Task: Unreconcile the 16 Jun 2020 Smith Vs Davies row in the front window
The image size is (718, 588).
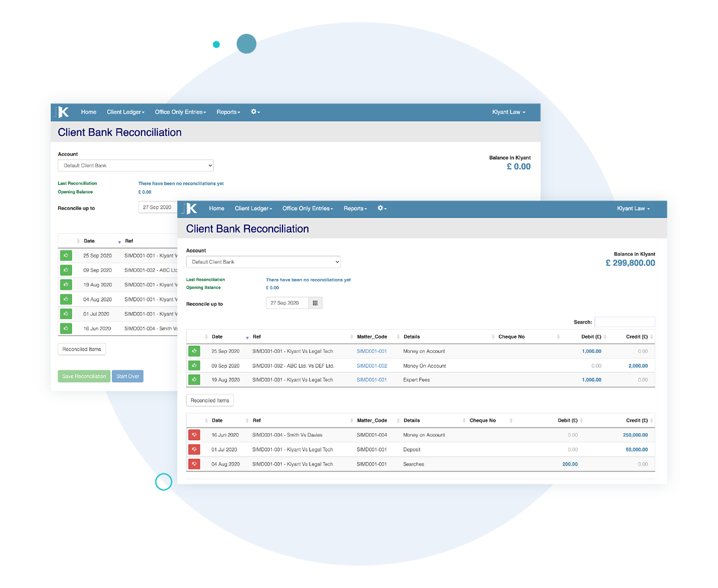Action: click(x=194, y=435)
